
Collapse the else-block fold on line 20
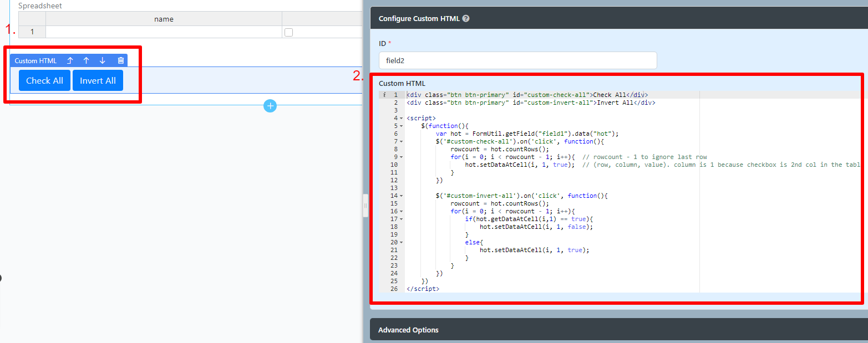(x=401, y=242)
